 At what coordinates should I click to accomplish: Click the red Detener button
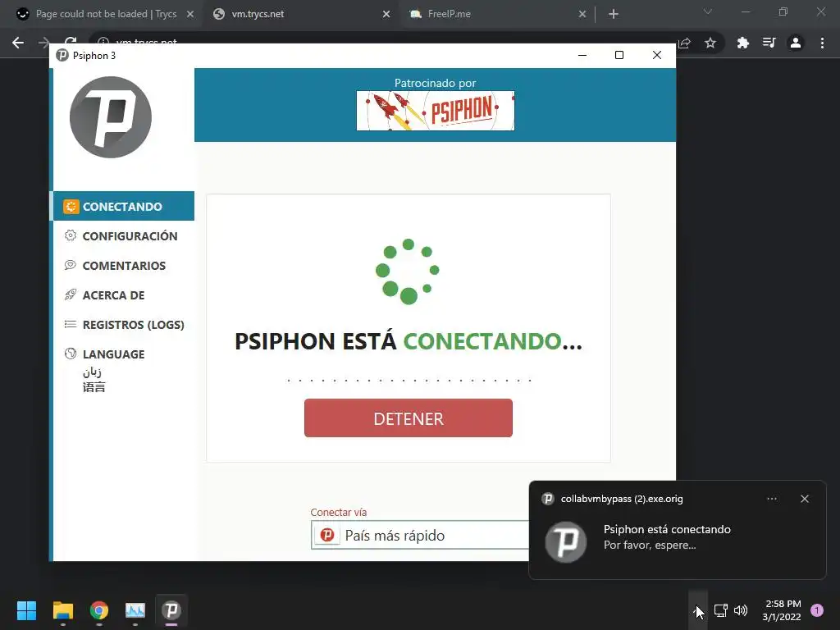pos(409,418)
